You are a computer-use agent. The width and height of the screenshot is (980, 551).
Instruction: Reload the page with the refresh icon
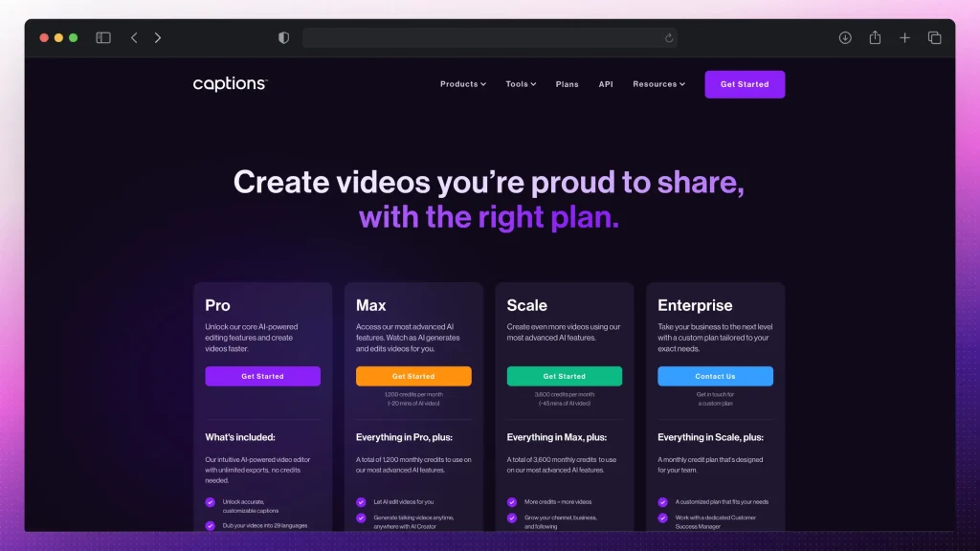(x=669, y=38)
